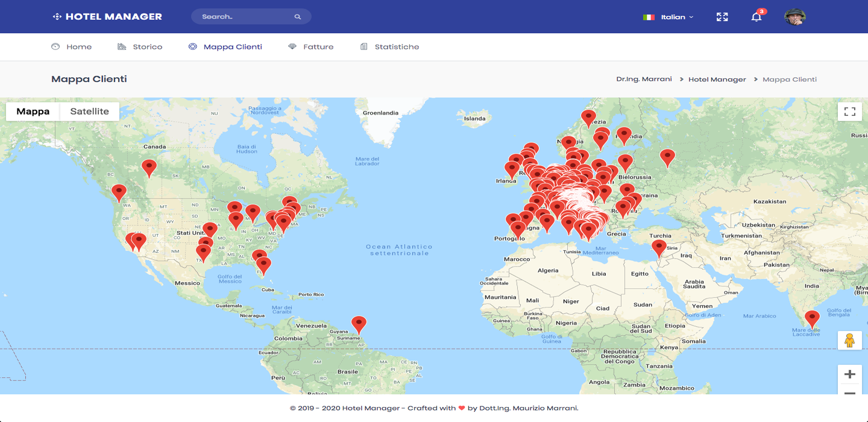Click the Algeria map label

click(x=548, y=271)
